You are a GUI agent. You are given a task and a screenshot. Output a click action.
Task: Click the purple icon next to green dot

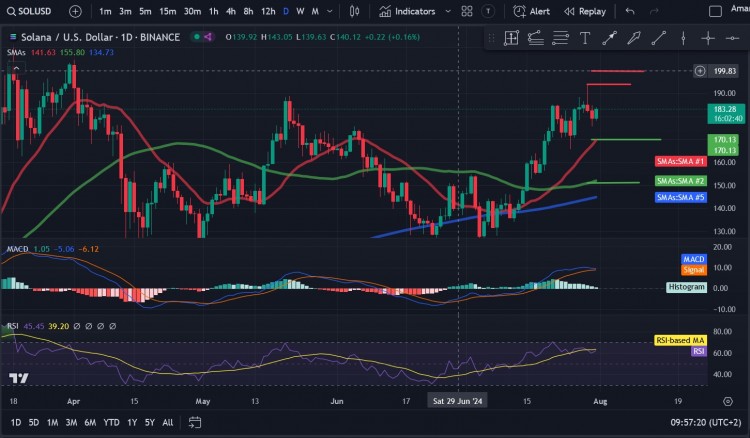pos(208,37)
